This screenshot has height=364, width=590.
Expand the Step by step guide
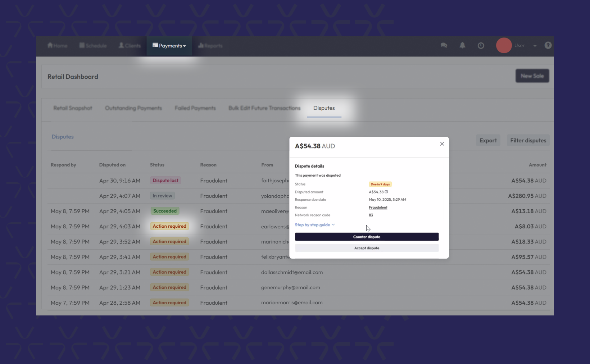coord(315,225)
